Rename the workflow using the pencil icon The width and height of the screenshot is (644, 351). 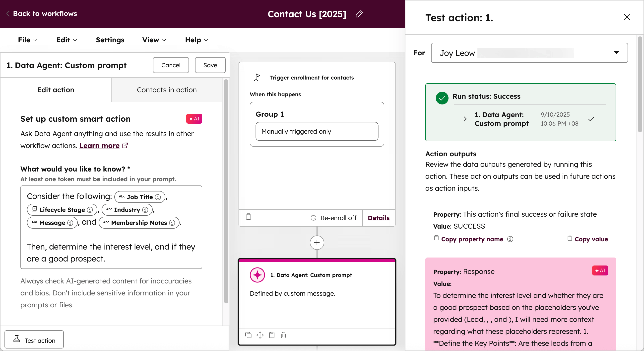tap(359, 14)
